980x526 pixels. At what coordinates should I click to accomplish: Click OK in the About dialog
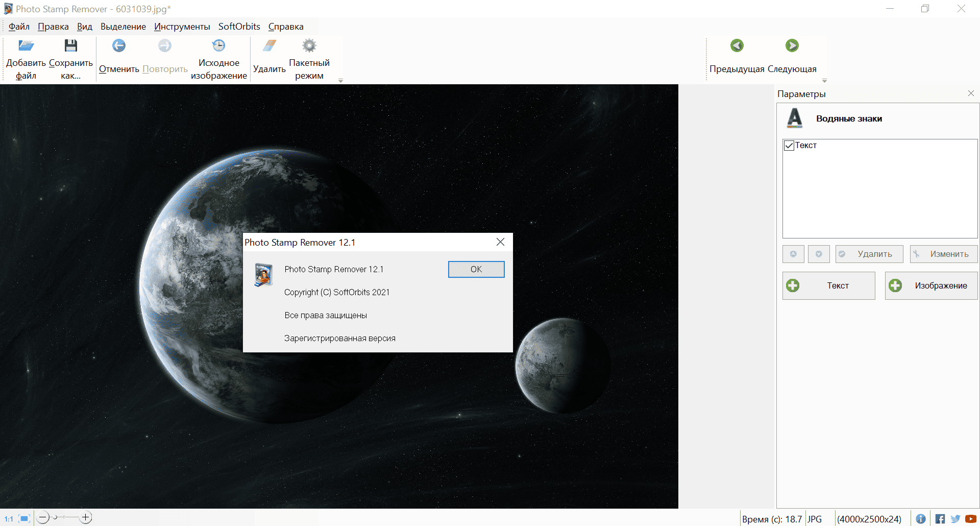(x=476, y=269)
